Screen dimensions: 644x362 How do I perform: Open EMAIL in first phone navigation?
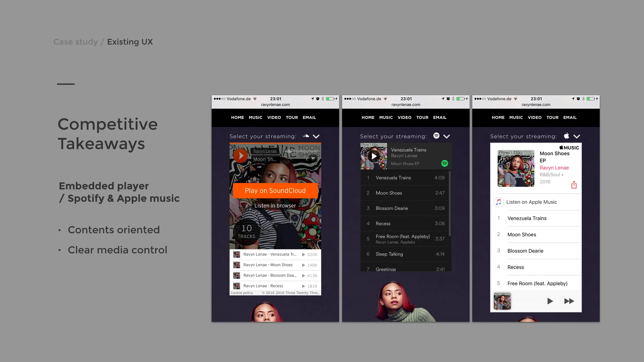pos(309,118)
